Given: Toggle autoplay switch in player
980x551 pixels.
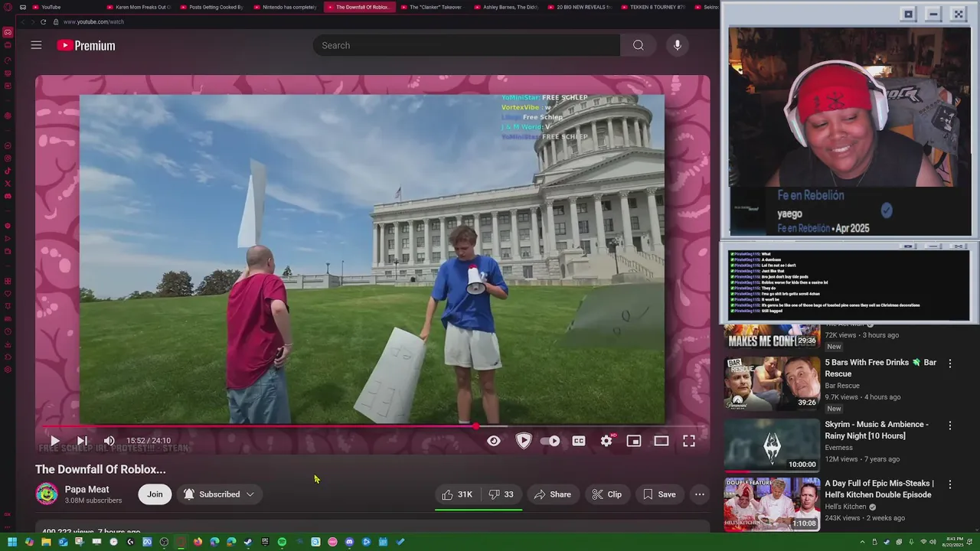Looking at the screenshot, I should click(x=550, y=441).
